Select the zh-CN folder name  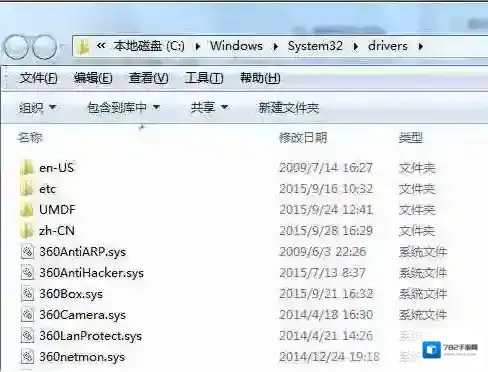pyautogui.click(x=57, y=231)
